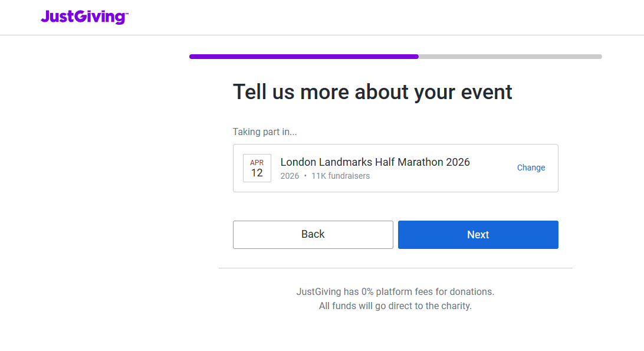This screenshot has width=644, height=351.
Task: Click the JustGiving logo
Action: [84, 17]
